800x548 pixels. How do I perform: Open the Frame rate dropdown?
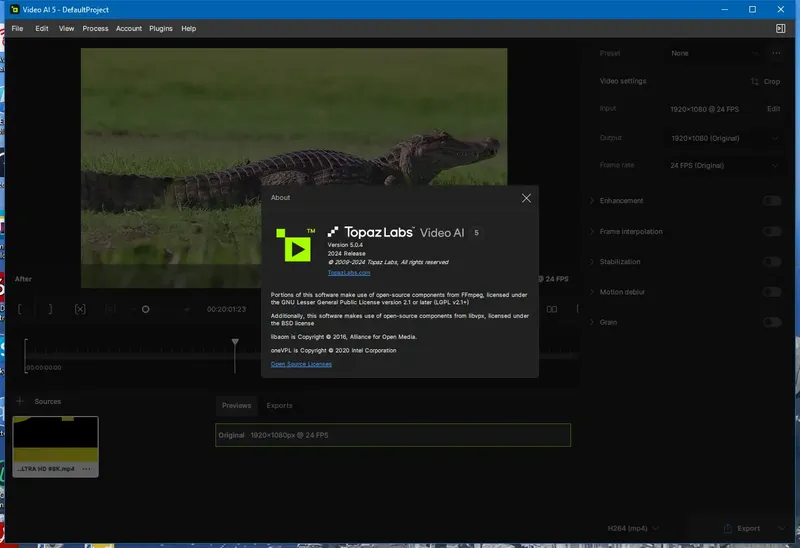[x=724, y=165]
